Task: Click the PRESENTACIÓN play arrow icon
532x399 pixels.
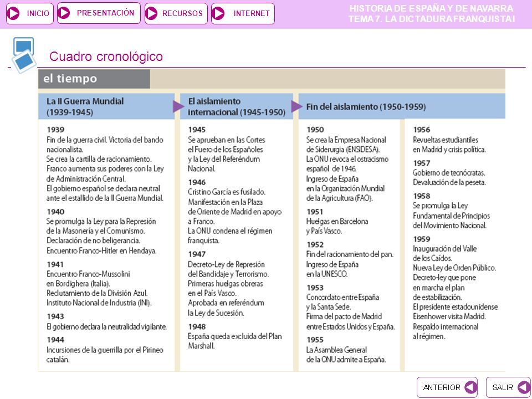Action: (x=64, y=13)
